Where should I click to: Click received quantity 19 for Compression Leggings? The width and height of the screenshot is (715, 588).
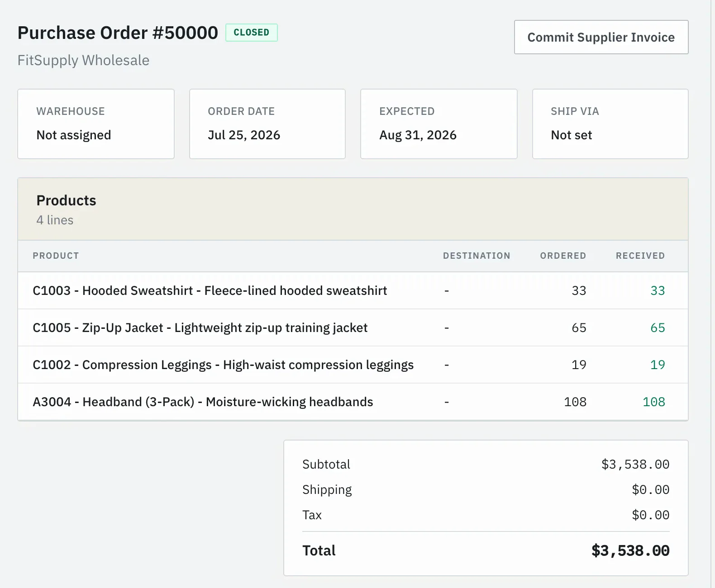658,365
